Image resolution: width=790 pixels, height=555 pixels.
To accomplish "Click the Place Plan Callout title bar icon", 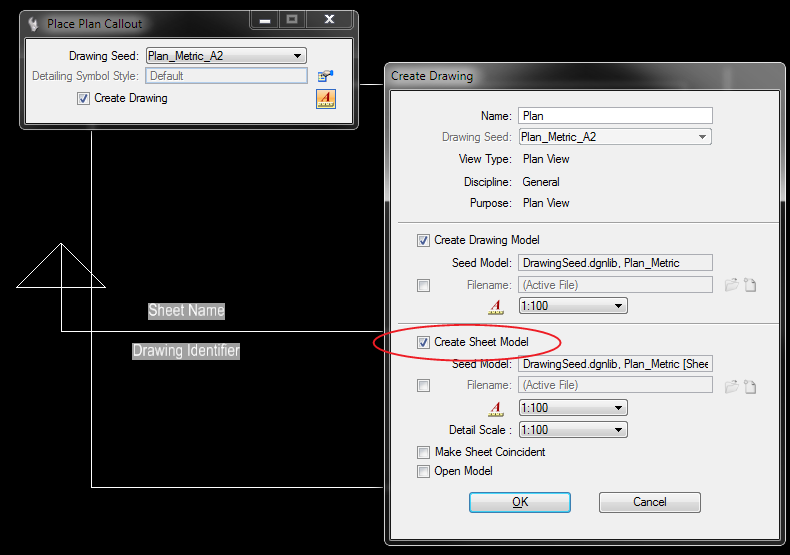I will pyautogui.click(x=33, y=24).
